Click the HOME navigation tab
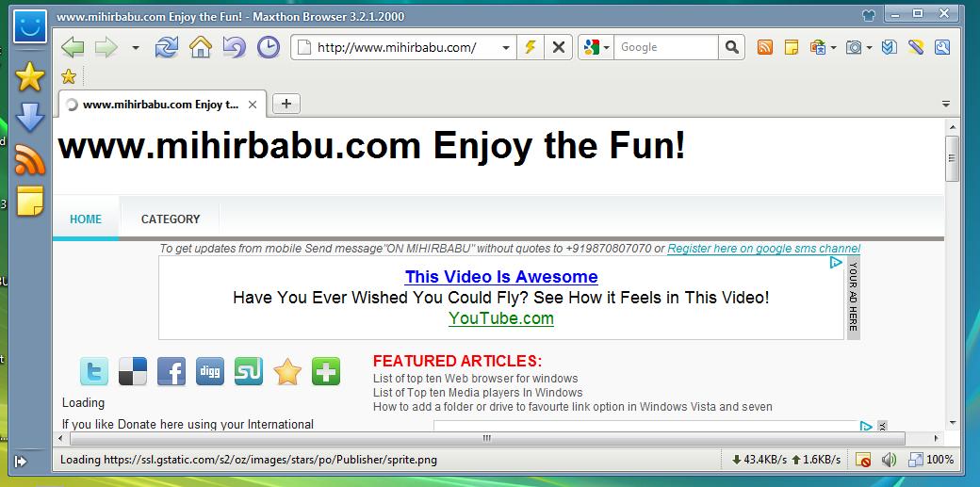This screenshot has width=980, height=487. [x=86, y=219]
